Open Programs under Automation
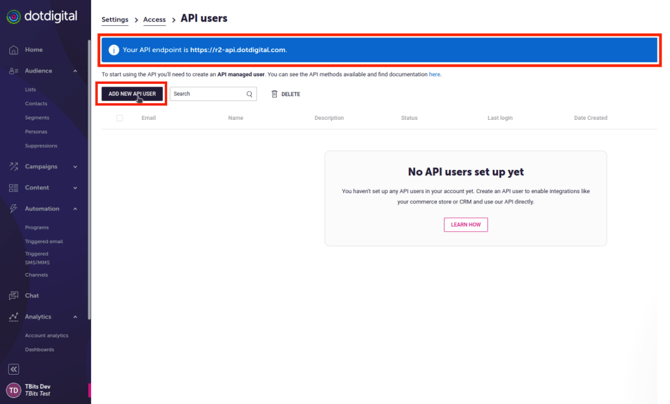Screen dimensions: 670x404 tap(37, 228)
